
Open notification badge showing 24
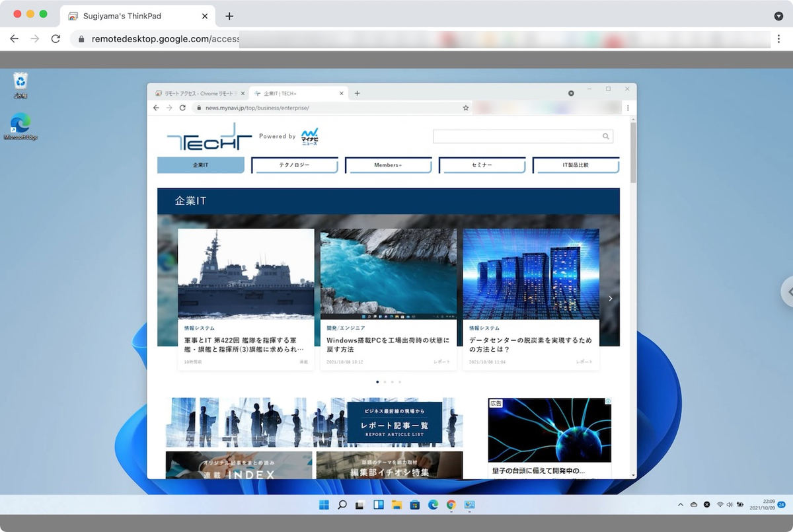782,505
